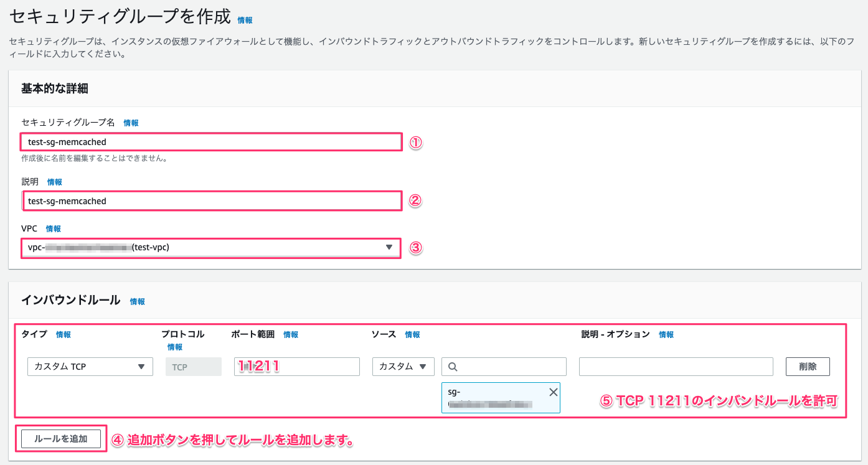Click the ルールを追加 button
The image size is (868, 465).
click(61, 438)
